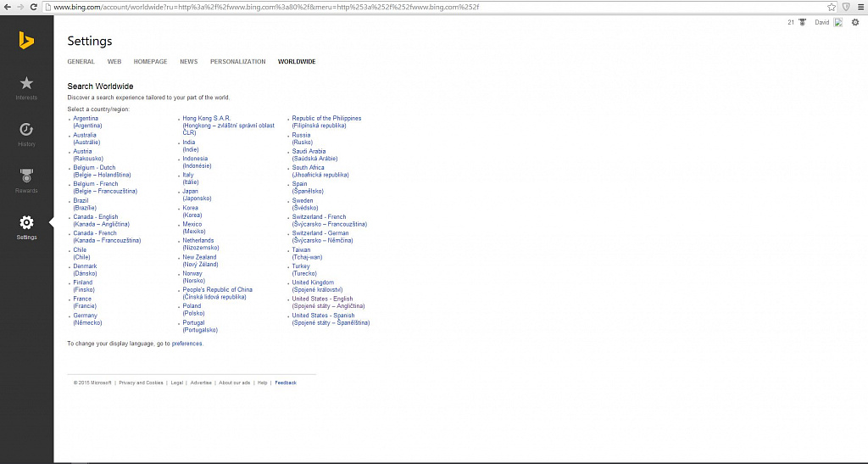Choose New Zealand region link

tap(200, 260)
